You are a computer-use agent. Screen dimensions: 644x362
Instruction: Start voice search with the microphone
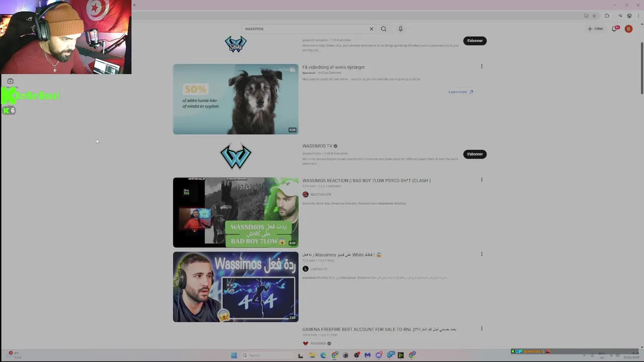400,29
